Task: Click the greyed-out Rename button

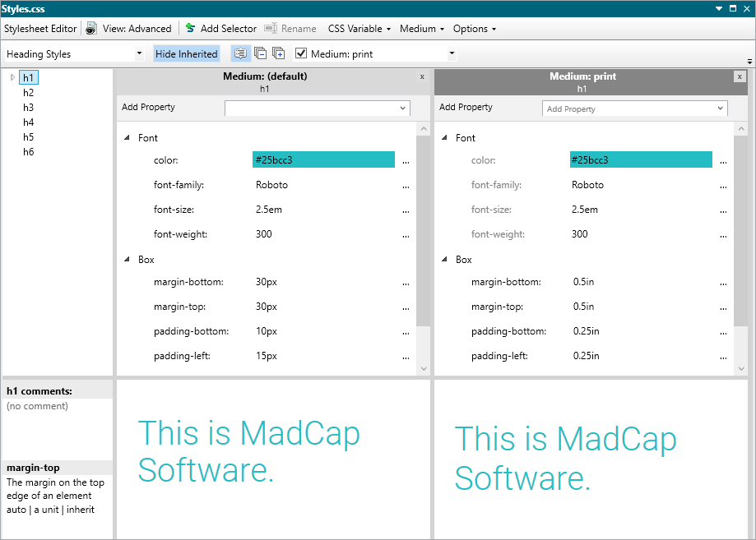Action: 290,29
